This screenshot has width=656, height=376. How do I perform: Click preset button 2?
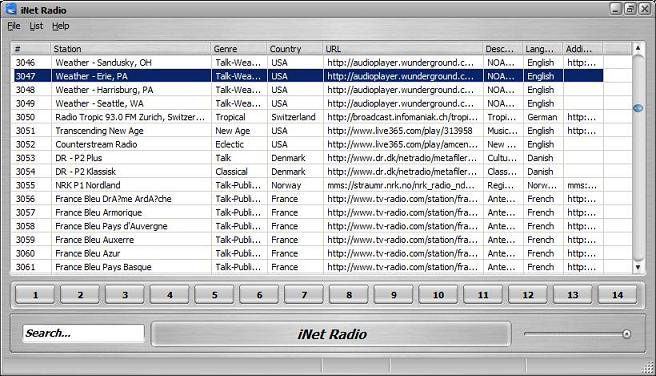80,295
